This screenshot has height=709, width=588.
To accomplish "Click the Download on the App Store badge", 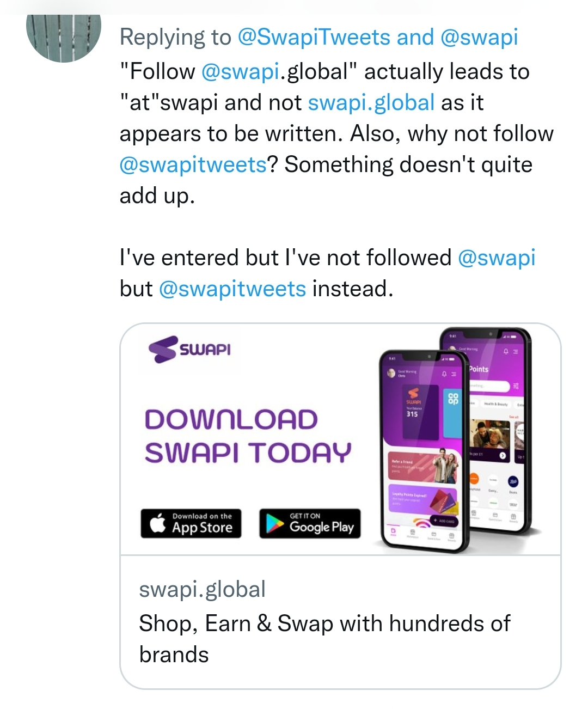I will point(191,523).
